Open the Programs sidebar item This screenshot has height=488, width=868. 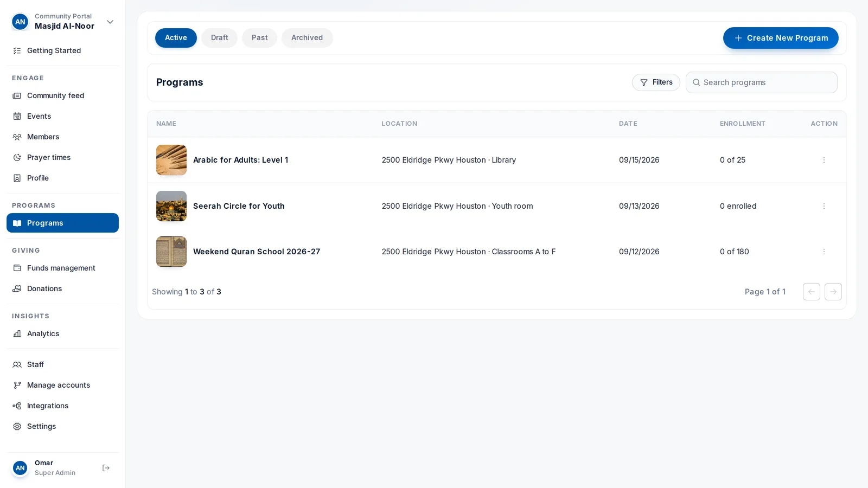62,223
